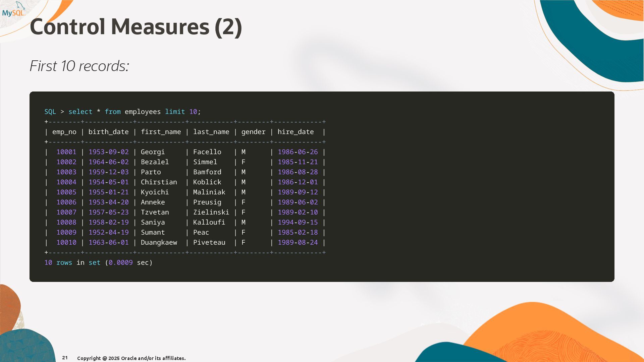Click the first_name column header
Viewport: 644px width, 362px height.
click(161, 132)
